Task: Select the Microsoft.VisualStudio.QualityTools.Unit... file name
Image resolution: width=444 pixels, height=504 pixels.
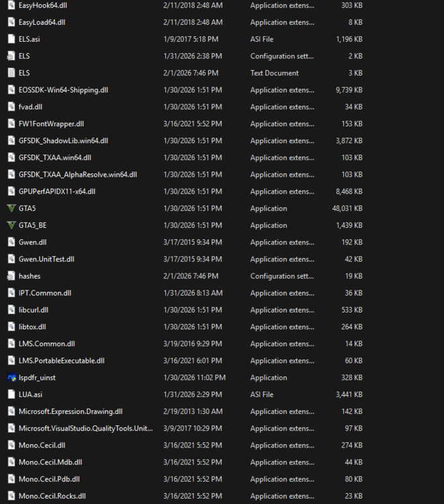Action: click(x=86, y=429)
